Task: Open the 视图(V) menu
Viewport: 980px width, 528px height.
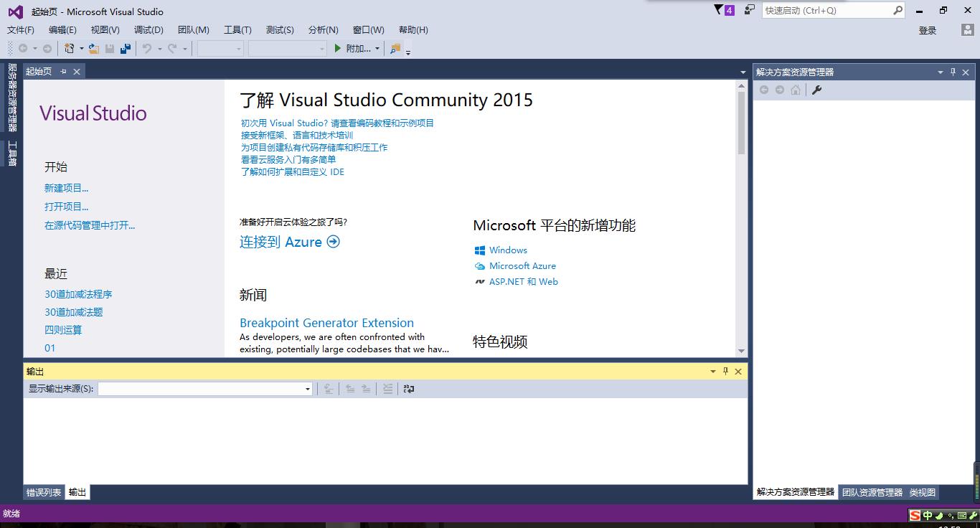Action: point(105,30)
